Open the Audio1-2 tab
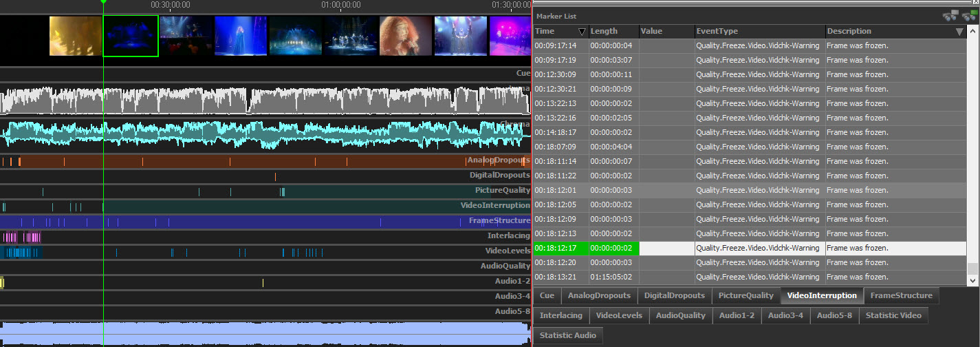The image size is (980, 347). 737,316
